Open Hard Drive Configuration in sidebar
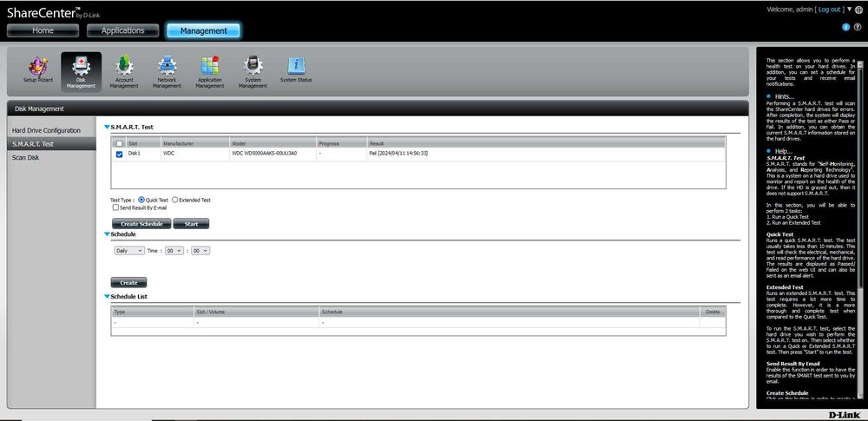 47,131
